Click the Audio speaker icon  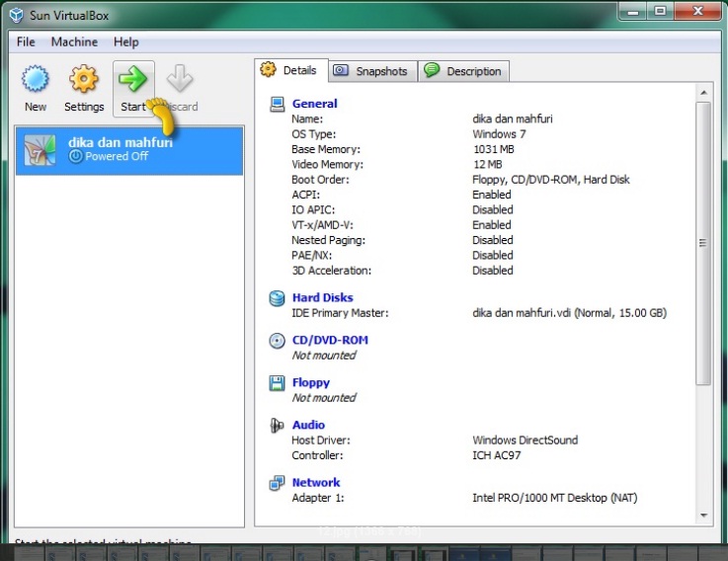coord(277,426)
